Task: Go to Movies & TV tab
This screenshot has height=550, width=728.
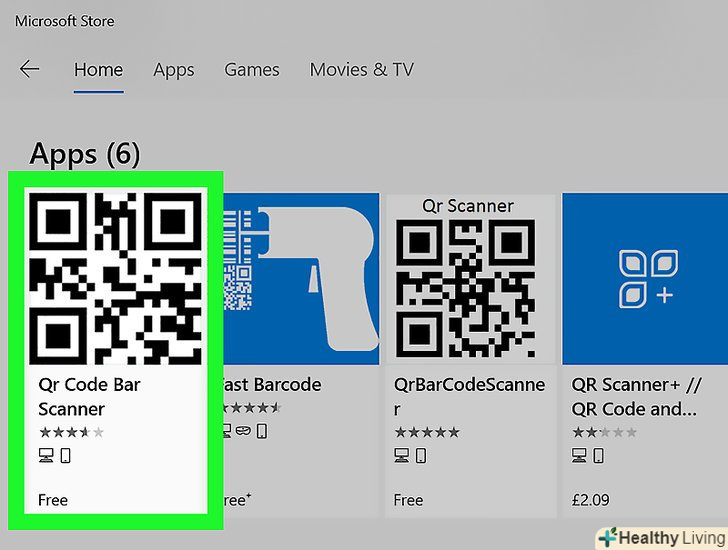Action: tap(362, 70)
